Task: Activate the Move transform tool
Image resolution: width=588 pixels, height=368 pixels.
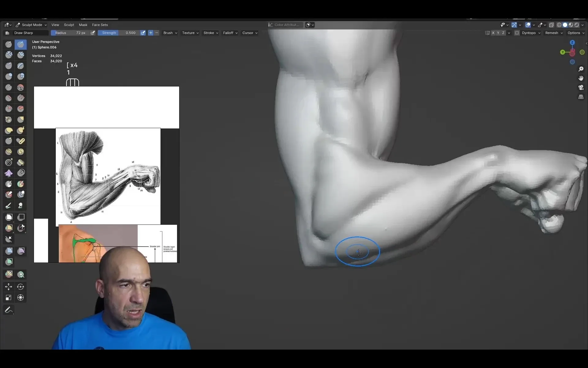Action: coord(8,287)
